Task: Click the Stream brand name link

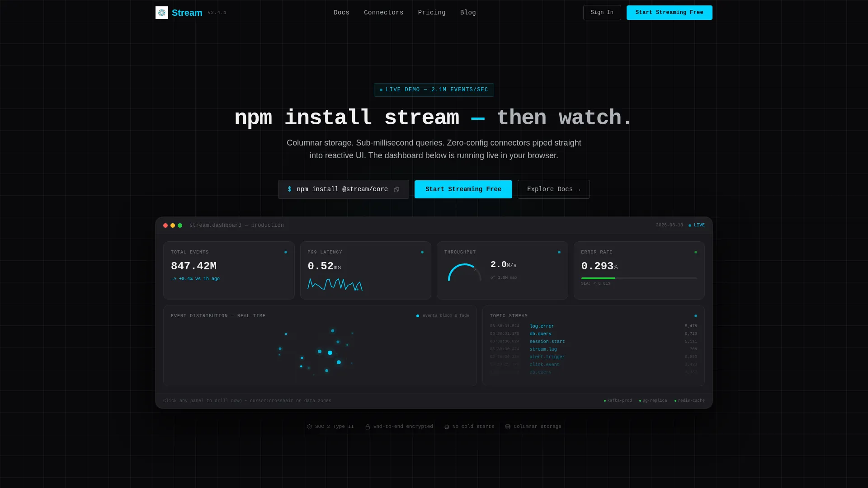Action: point(187,13)
